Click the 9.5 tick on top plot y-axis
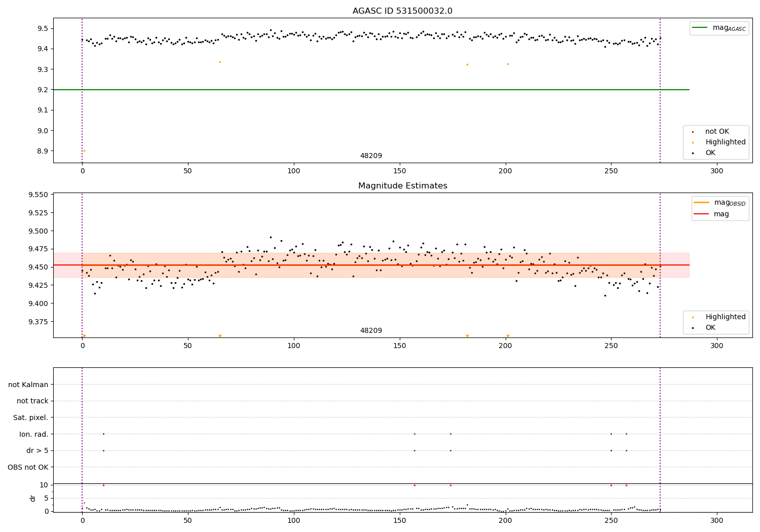This screenshot has width=760, height=532. (x=43, y=28)
